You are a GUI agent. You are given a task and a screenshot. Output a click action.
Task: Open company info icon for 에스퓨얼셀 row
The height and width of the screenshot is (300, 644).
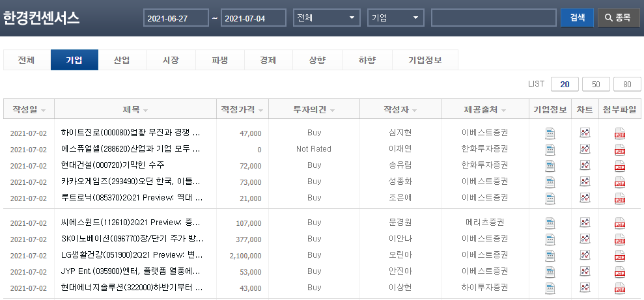coord(550,150)
